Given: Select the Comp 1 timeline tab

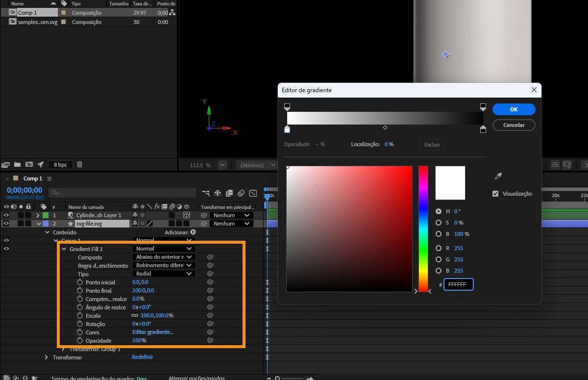Looking at the screenshot, I should pyautogui.click(x=33, y=179).
